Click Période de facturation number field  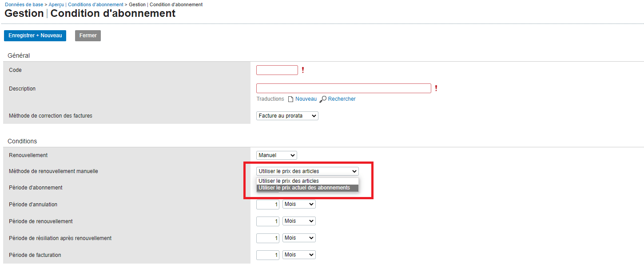tap(268, 255)
